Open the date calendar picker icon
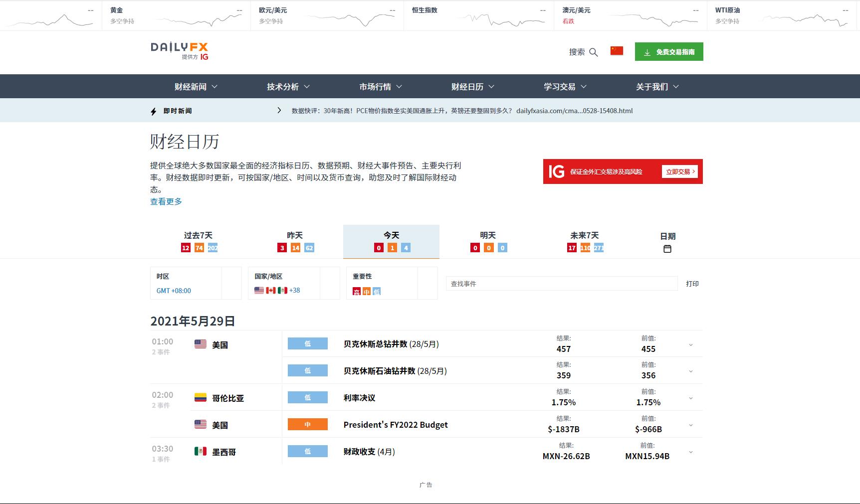This screenshot has height=504, width=860. coord(667,249)
